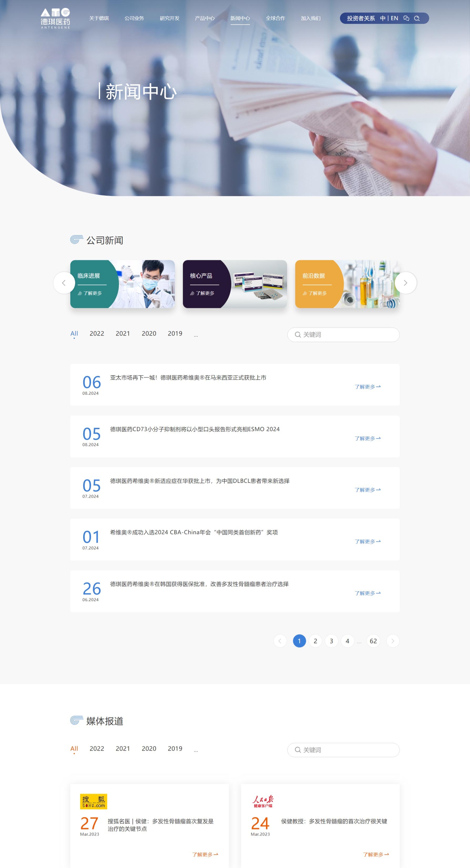The height and width of the screenshot is (868, 470).
Task: Click the carousel left arrow button
Action: [x=64, y=283]
